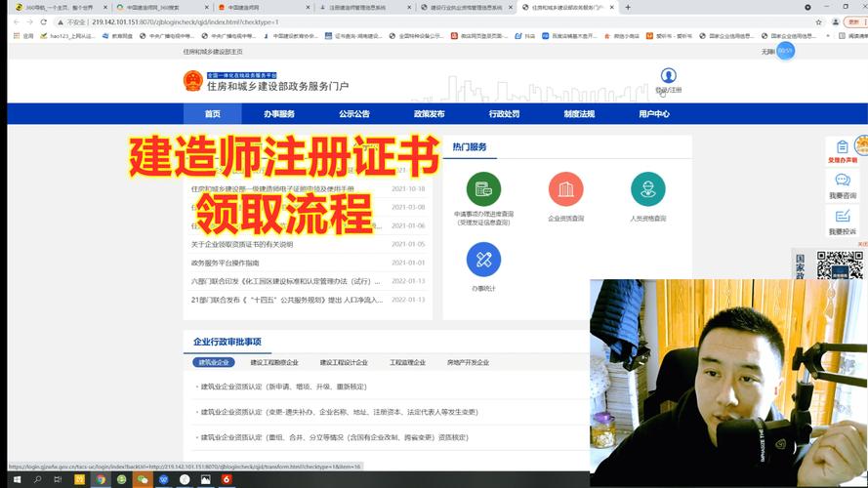The image size is (868, 488).
Task: Click the Chrome taskbar icon
Action: [x=101, y=479]
